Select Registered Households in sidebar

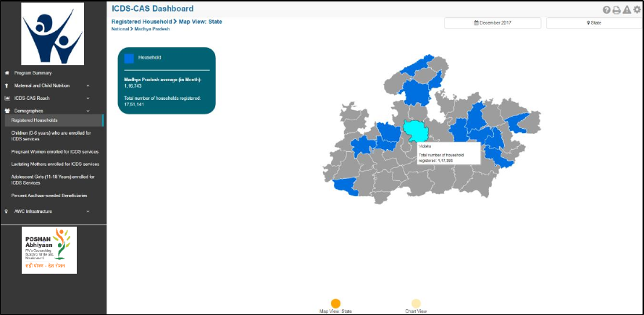(x=54, y=120)
